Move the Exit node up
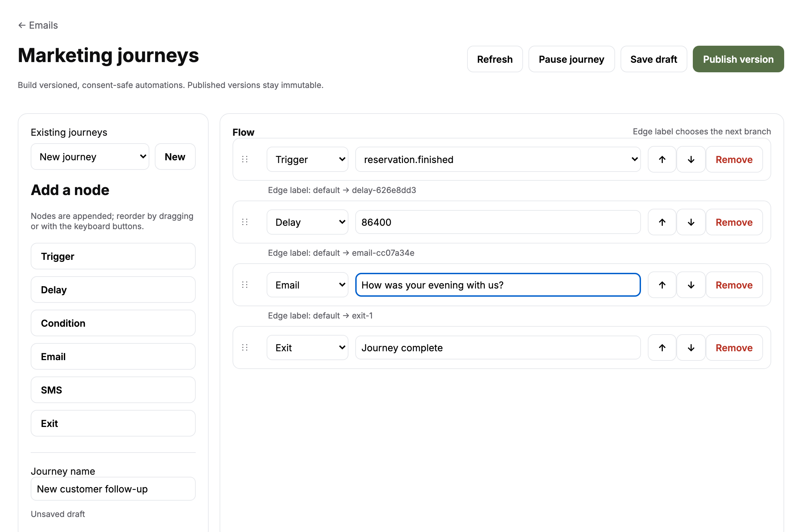The image size is (791, 532). click(x=662, y=348)
